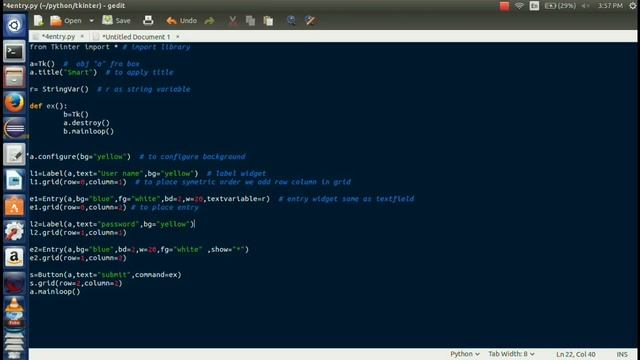This screenshot has width=640, height=360.
Task: Expand the Open recent files arrow
Action: pos(91,20)
